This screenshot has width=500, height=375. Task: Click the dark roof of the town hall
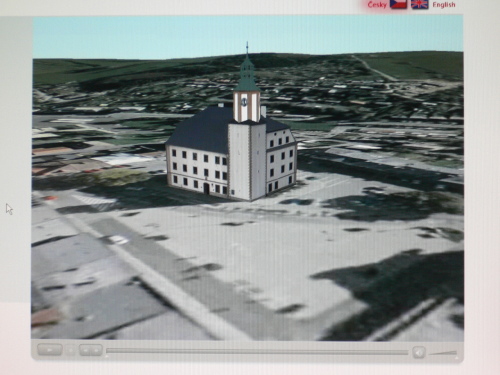tap(203, 128)
